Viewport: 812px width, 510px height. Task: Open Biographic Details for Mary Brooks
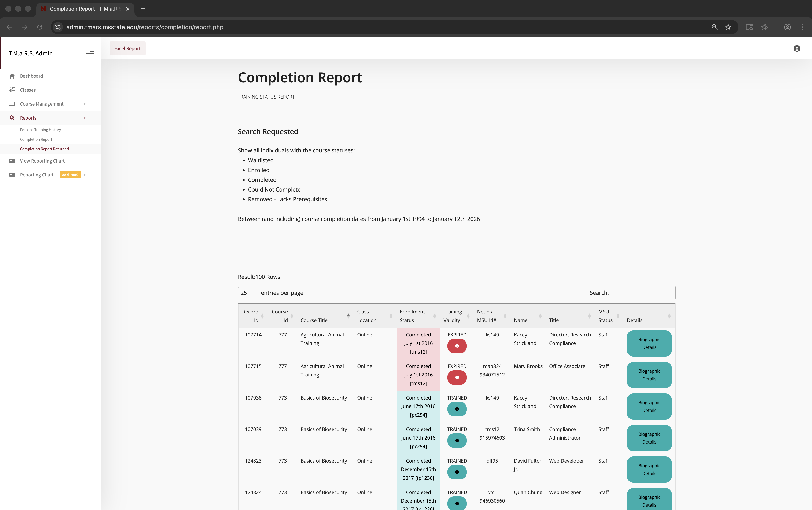649,375
